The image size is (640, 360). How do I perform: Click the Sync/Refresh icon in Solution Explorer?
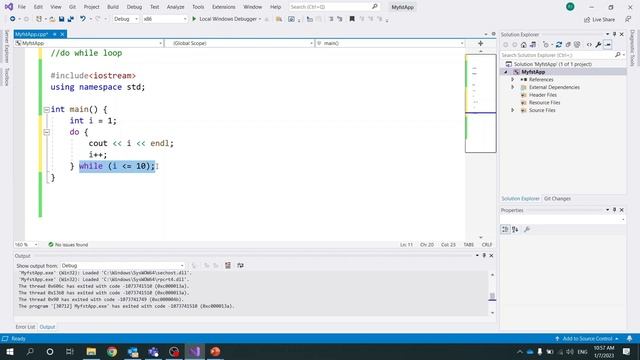pyautogui.click(x=559, y=45)
